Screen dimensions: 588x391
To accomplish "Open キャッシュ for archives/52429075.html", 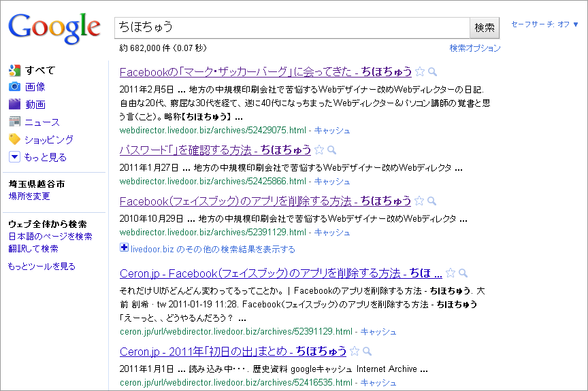I will click(332, 131).
